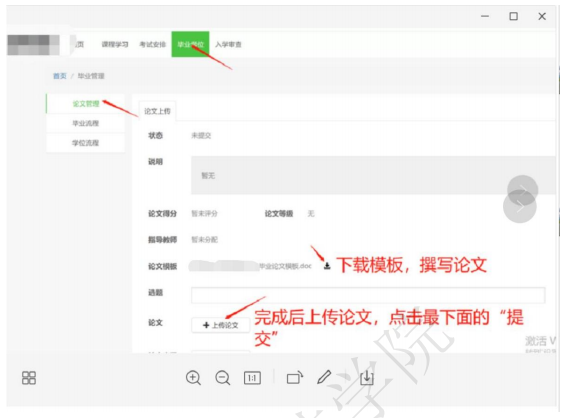Open the pencil edit tool
Image resolution: width=563 pixels, height=418 pixels.
coord(324,377)
